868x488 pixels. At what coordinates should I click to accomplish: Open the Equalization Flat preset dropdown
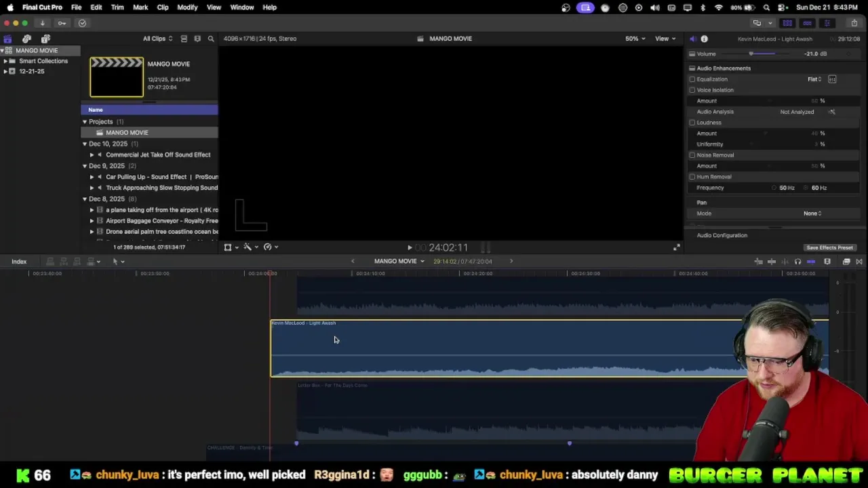tap(814, 79)
